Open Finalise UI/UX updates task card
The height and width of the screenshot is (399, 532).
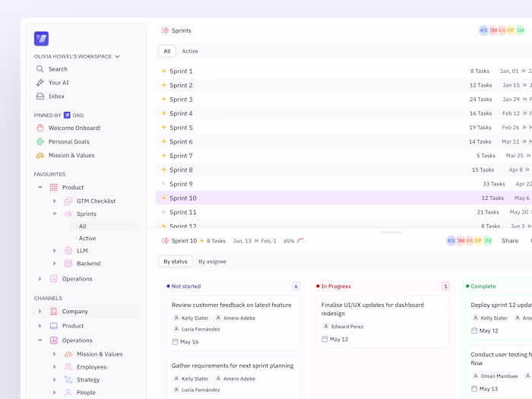(x=383, y=322)
